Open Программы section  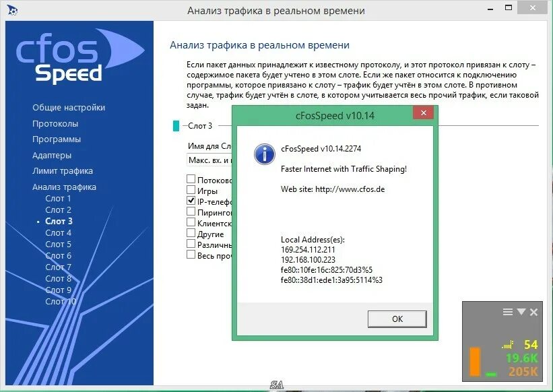57,139
